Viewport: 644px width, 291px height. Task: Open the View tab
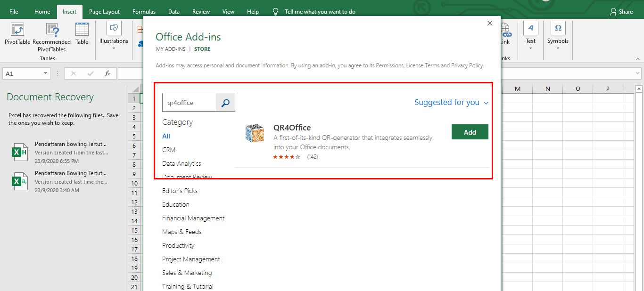pyautogui.click(x=228, y=12)
